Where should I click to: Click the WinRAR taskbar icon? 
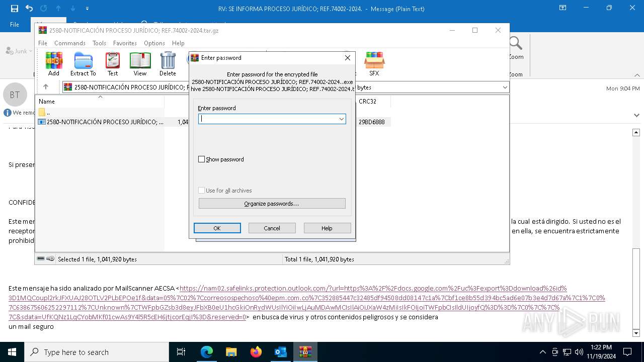click(x=305, y=352)
